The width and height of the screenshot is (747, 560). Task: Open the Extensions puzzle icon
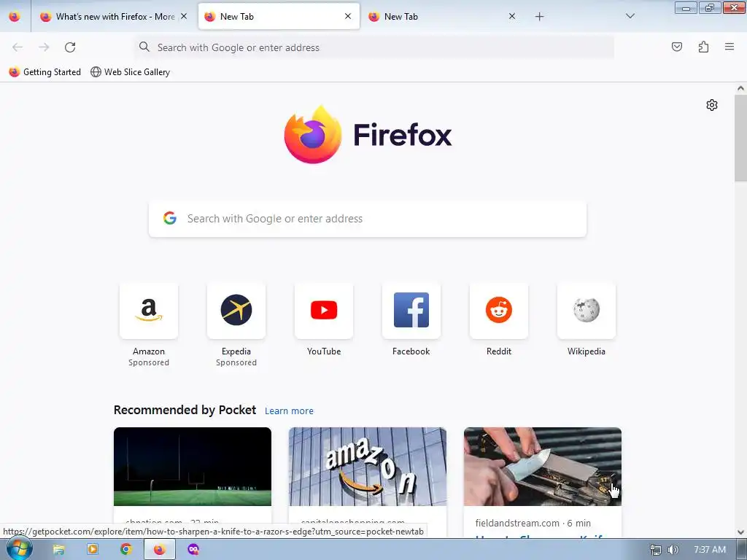tap(703, 47)
